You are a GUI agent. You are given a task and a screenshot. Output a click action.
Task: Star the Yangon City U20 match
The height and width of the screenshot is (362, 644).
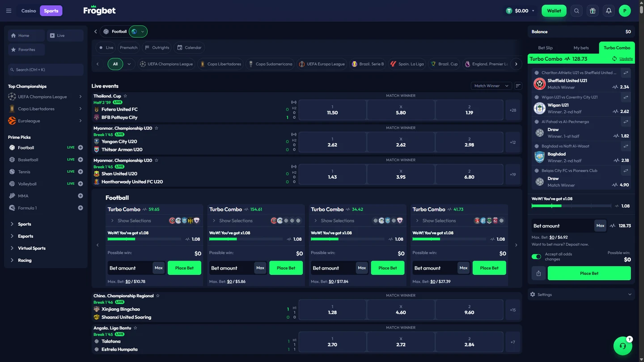pyautogui.click(x=157, y=128)
